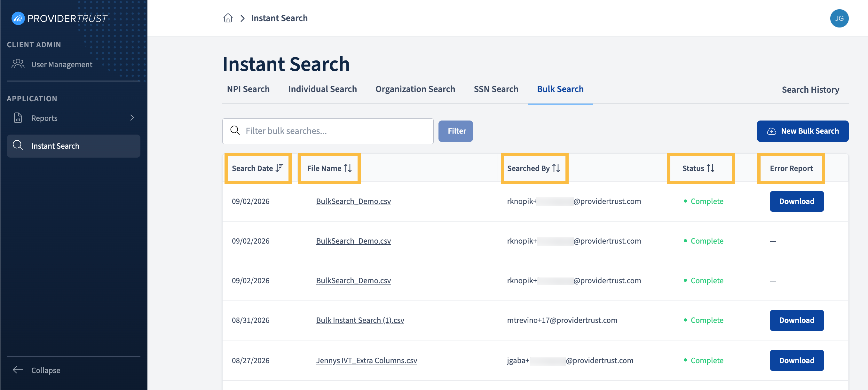Click the Collapse left-arrow icon

(x=18, y=370)
